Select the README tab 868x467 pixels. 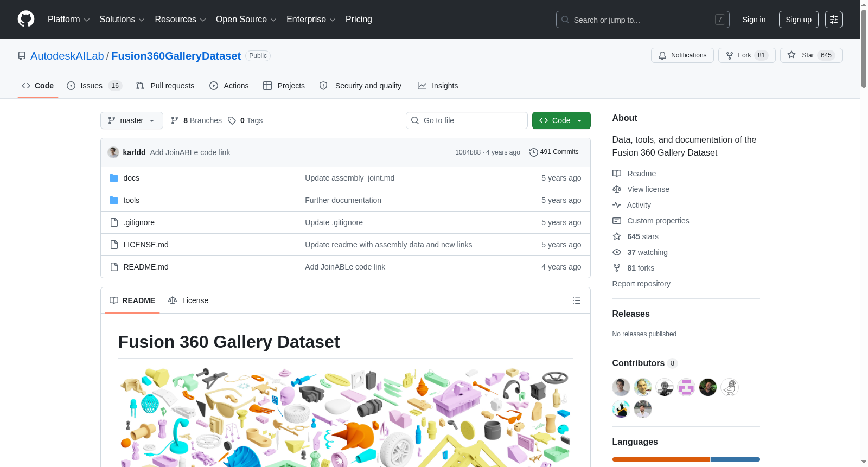pyautogui.click(x=132, y=300)
